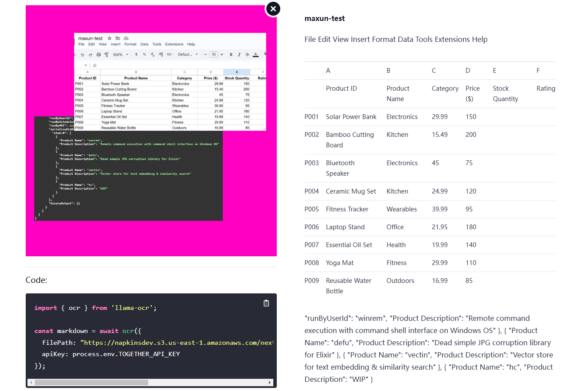Click the 'Essential Oil Set' cell
This screenshot has height=391, width=588.
(x=349, y=245)
